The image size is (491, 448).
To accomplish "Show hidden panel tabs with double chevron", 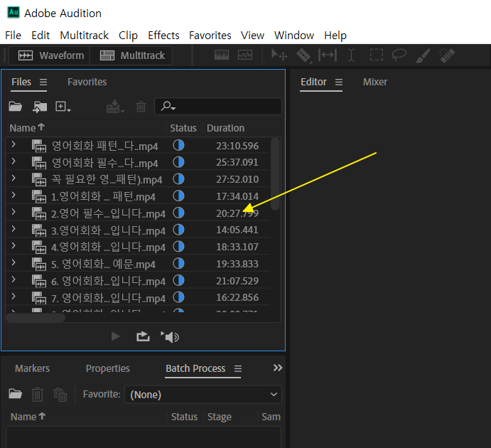I will [277, 368].
